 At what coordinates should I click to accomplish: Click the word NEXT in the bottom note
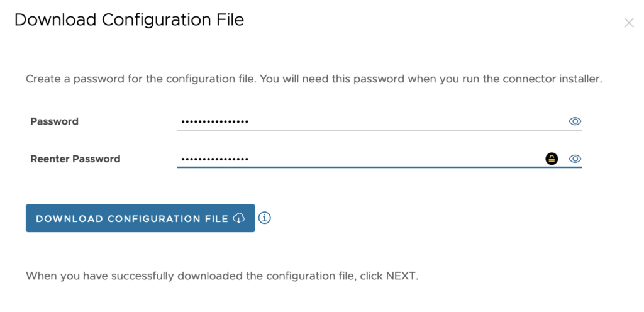point(401,276)
